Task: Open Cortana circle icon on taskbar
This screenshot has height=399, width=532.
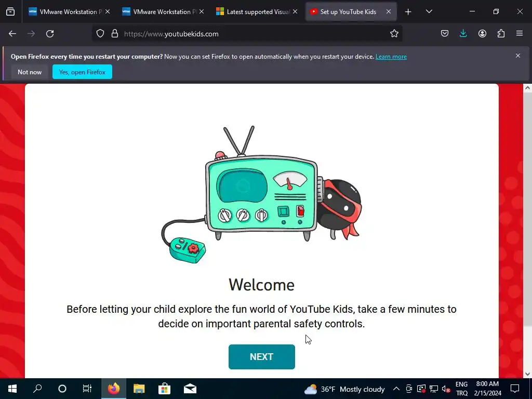Action: pos(62,389)
